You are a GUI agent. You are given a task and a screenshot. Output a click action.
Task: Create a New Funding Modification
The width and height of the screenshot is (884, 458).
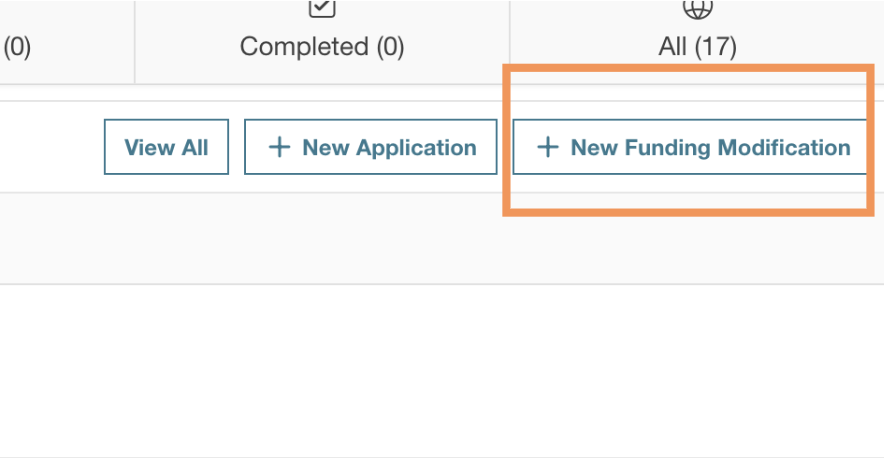click(x=690, y=148)
